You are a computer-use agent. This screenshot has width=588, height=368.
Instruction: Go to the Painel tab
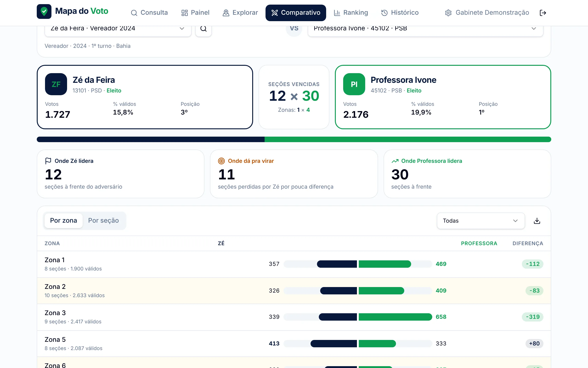click(195, 13)
